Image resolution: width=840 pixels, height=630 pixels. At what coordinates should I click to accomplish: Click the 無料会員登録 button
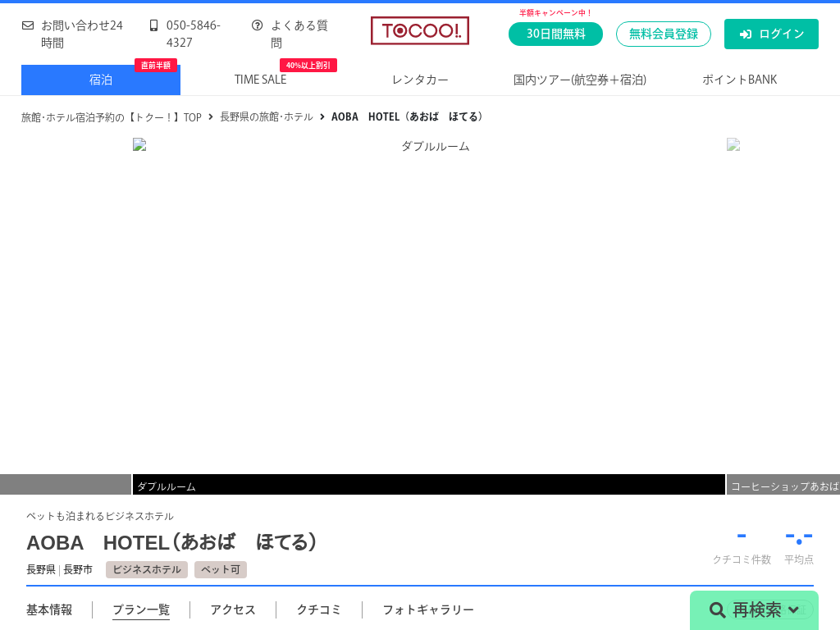coord(663,34)
